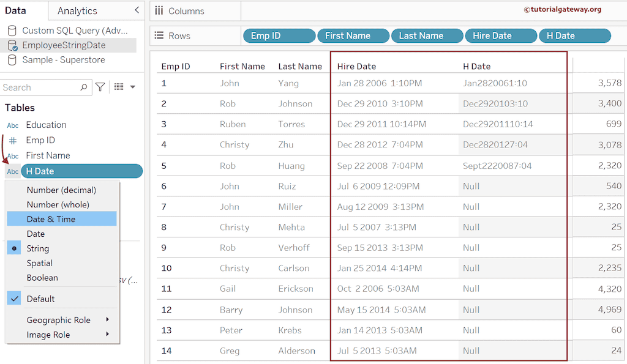Switch to the Analytics tab
Image resolution: width=627 pixels, height=364 pixels.
click(x=77, y=11)
